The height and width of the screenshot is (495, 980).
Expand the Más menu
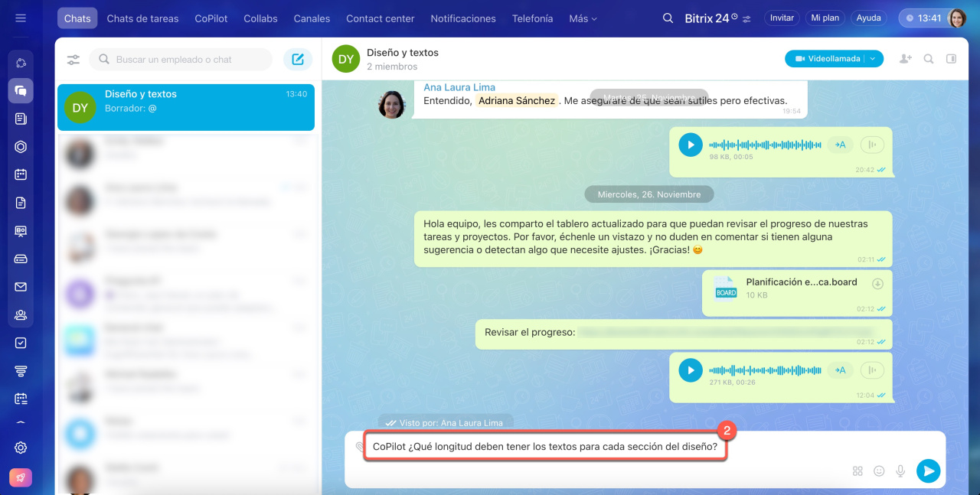pyautogui.click(x=583, y=18)
